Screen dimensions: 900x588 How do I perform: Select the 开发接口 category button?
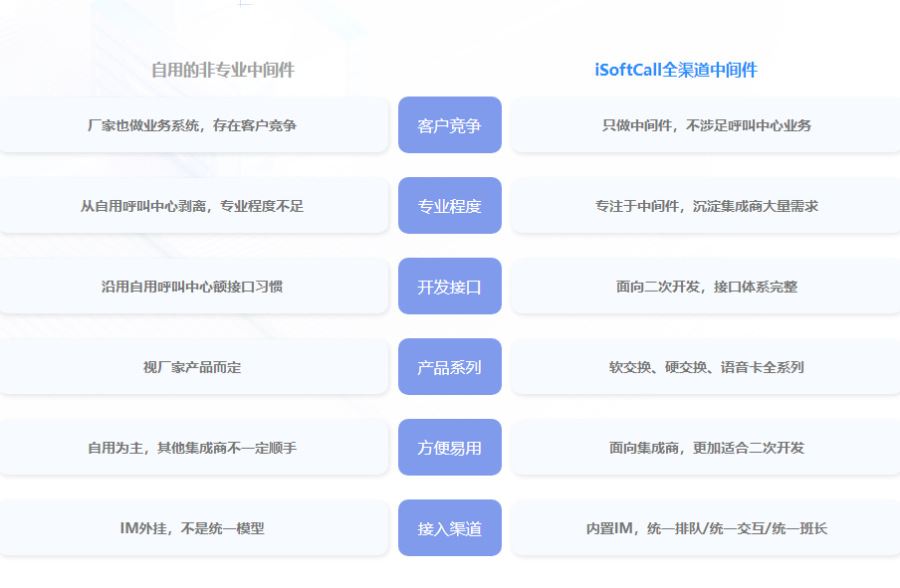pos(449,287)
